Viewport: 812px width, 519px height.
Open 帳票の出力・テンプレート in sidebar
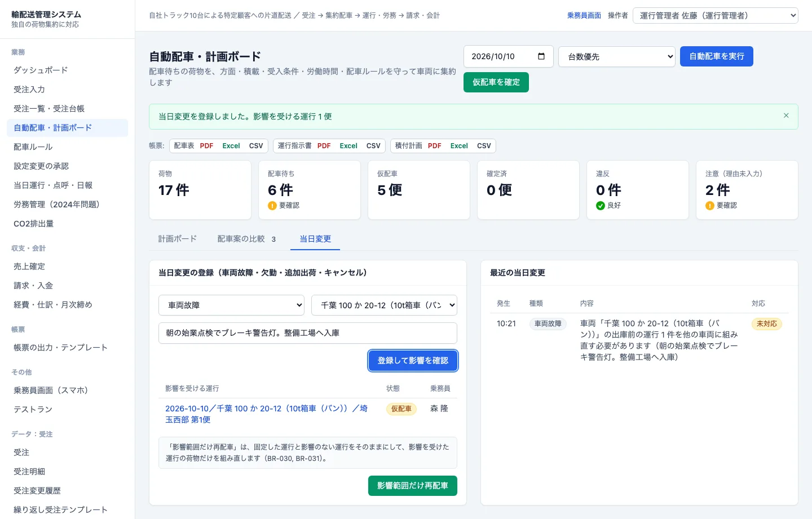[68, 348]
